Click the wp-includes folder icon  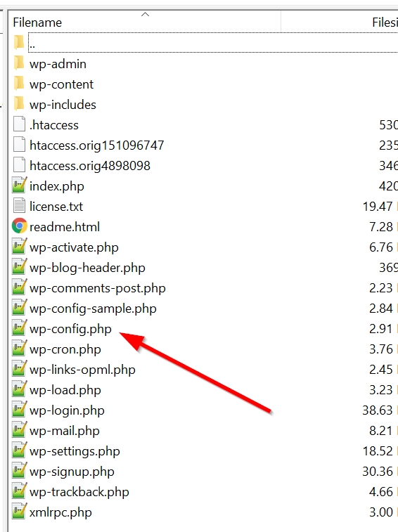coord(19,104)
